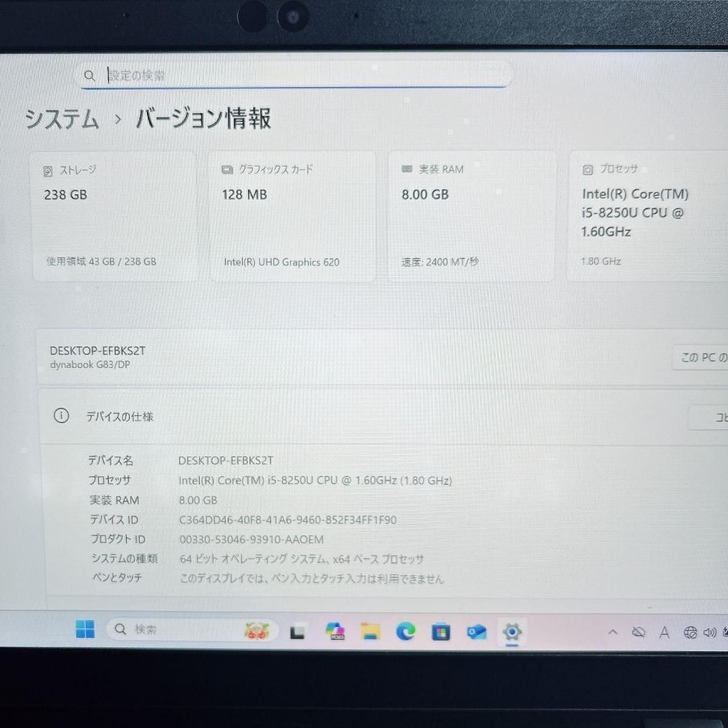The height and width of the screenshot is (728, 728).
Task: Open File Explorer from the taskbar
Action: pyautogui.click(x=370, y=631)
